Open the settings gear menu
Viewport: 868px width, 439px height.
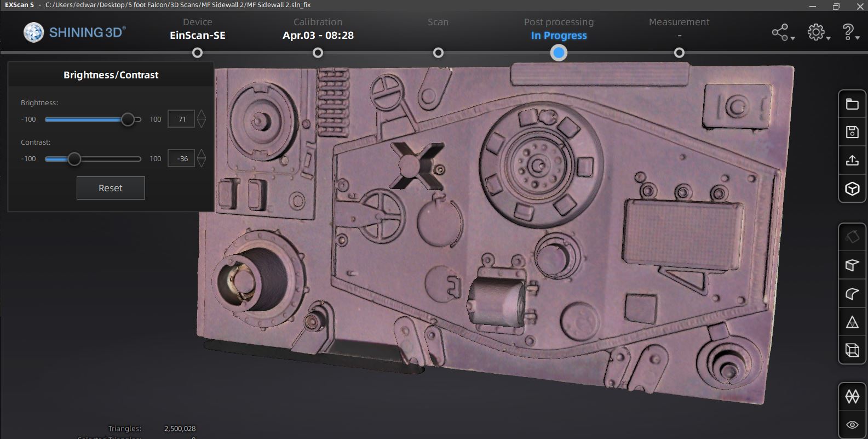click(x=816, y=32)
